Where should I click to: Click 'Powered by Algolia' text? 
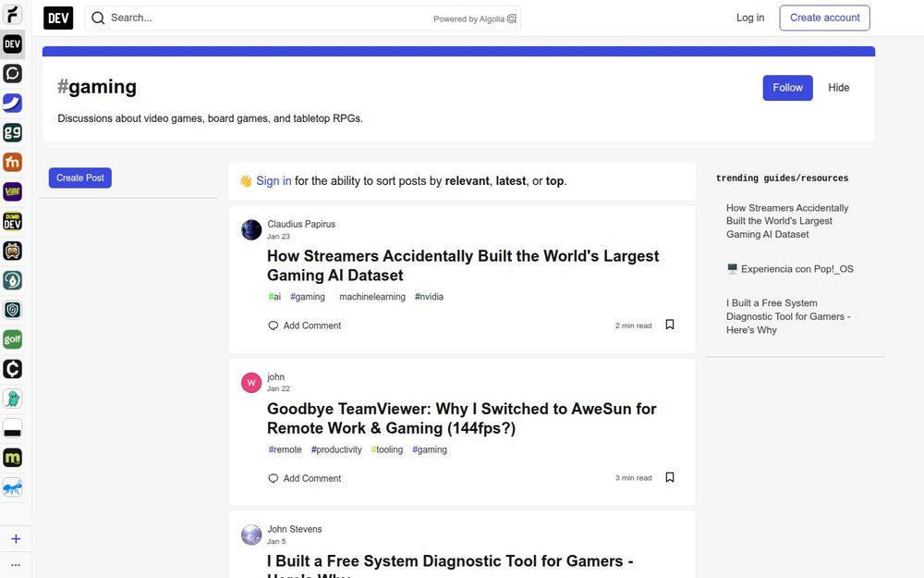469,18
